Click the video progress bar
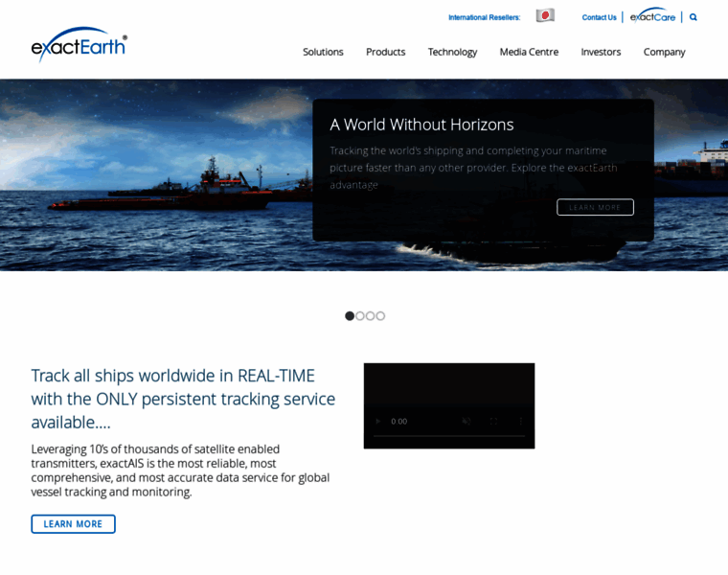Image resolution: width=728 pixels, height=575 pixels. (x=448, y=436)
